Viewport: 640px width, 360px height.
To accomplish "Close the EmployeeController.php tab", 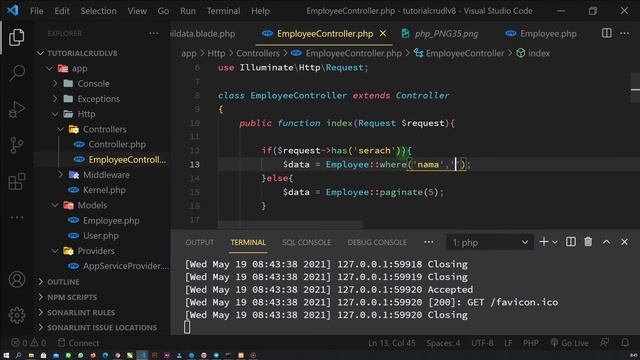I will (x=383, y=33).
